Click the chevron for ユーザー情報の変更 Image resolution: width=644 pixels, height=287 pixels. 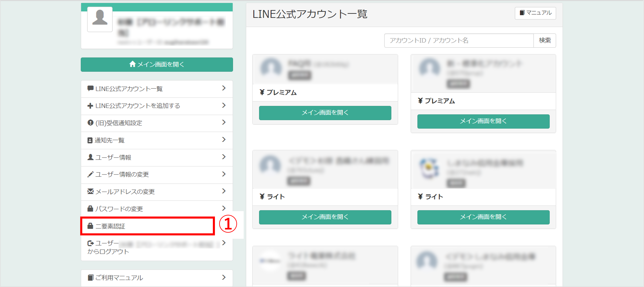224,174
